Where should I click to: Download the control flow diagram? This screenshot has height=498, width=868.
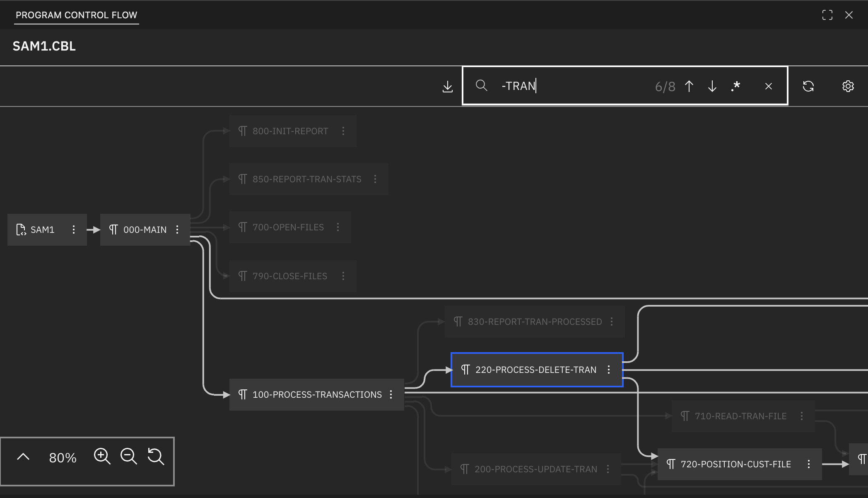click(448, 86)
